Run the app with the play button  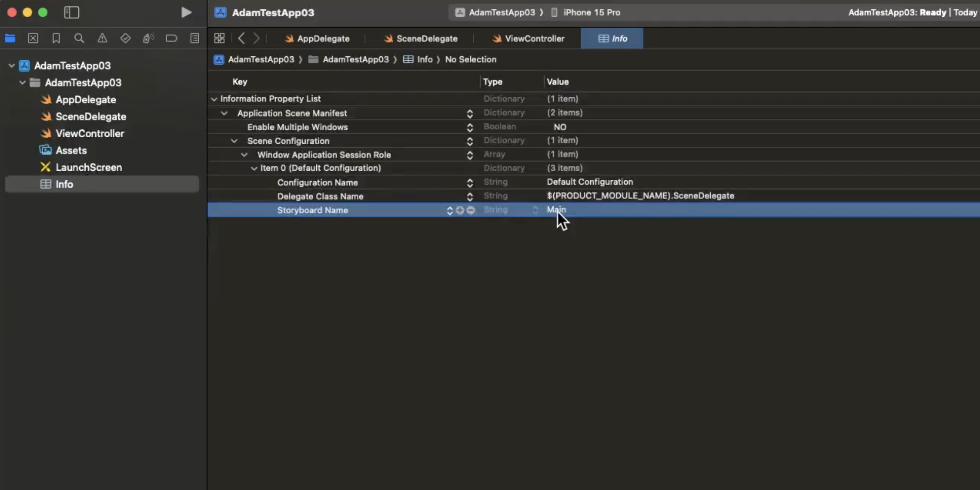(x=186, y=12)
